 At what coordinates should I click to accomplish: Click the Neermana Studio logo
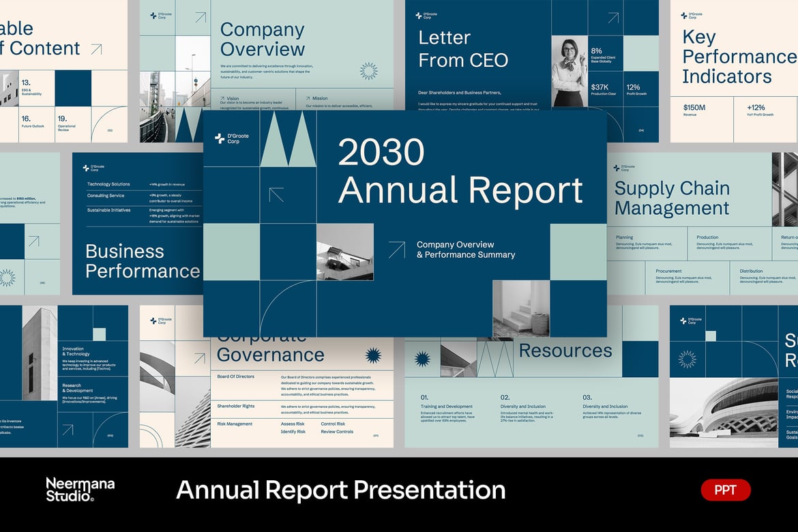80,490
